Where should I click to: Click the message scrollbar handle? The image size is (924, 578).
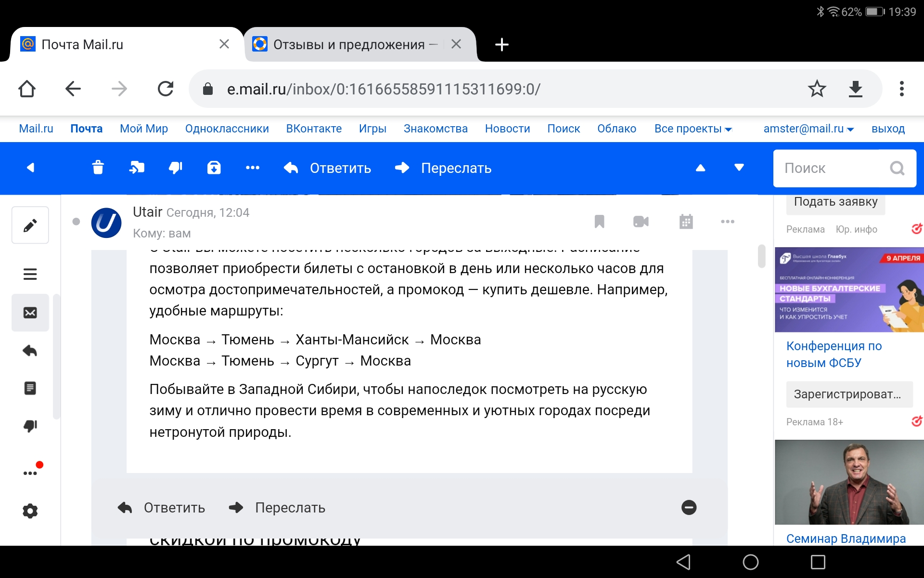tap(761, 256)
